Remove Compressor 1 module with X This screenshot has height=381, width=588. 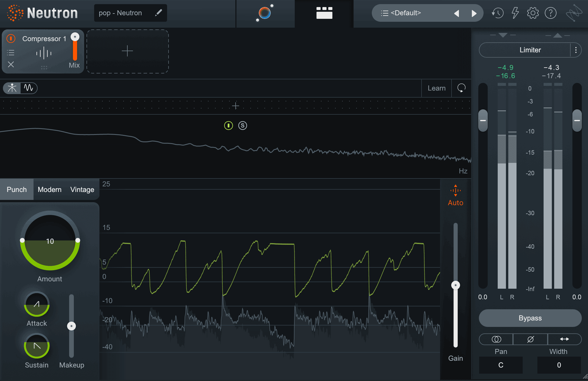[11, 64]
